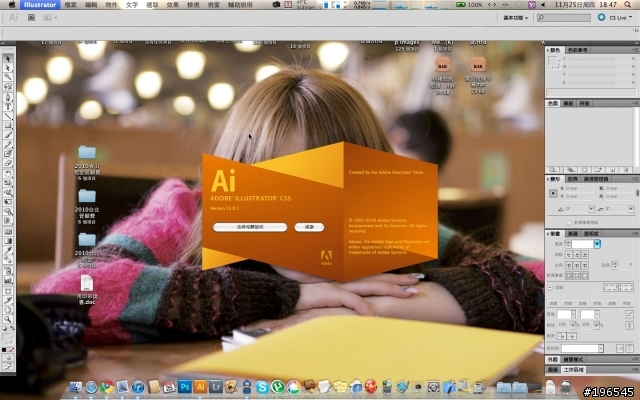Open stroke weight dropdown

coord(597,244)
